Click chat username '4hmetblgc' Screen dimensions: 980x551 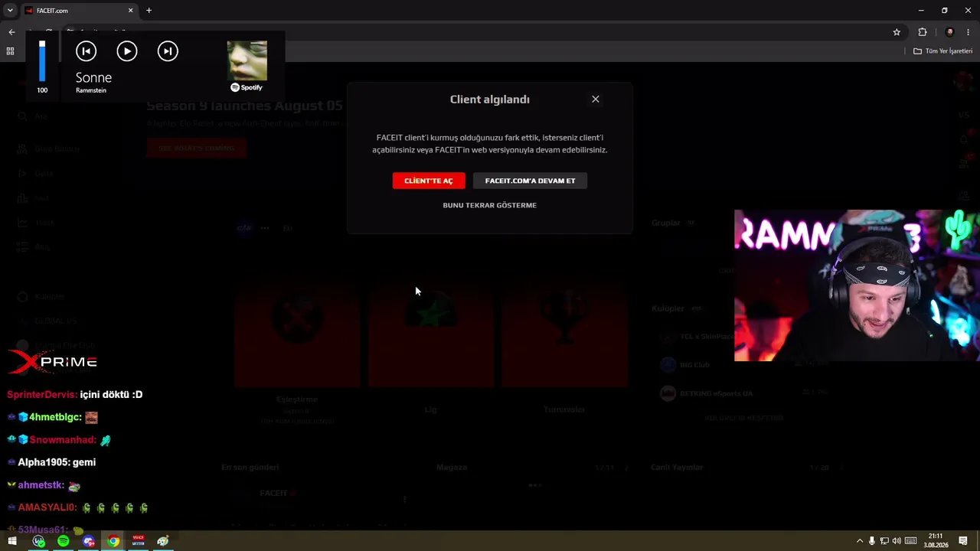click(54, 417)
